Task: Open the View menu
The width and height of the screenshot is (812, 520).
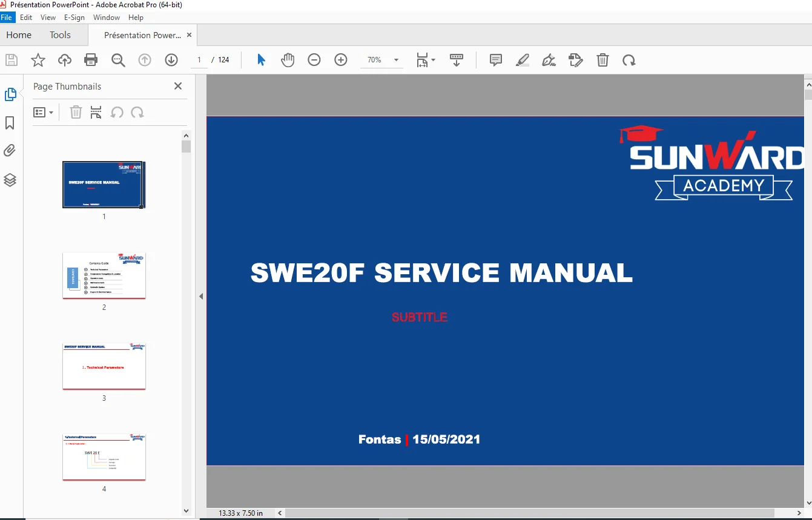Action: (x=48, y=18)
